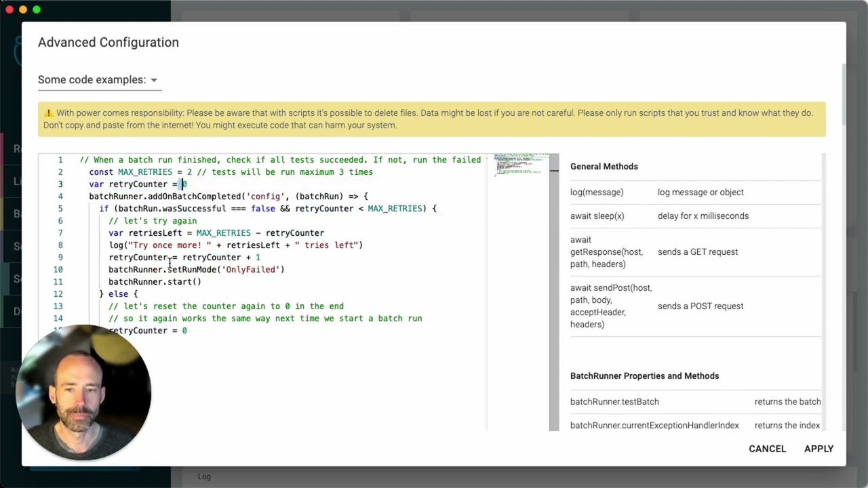Viewport: 868px width, 488px height.
Task: Click the yellow window minimize button
Action: pos(23,9)
